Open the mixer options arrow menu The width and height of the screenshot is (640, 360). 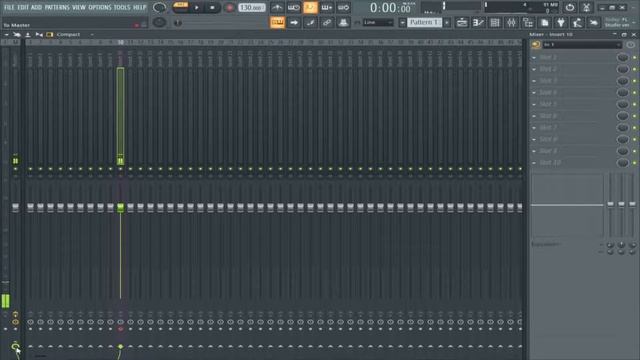pos(6,35)
